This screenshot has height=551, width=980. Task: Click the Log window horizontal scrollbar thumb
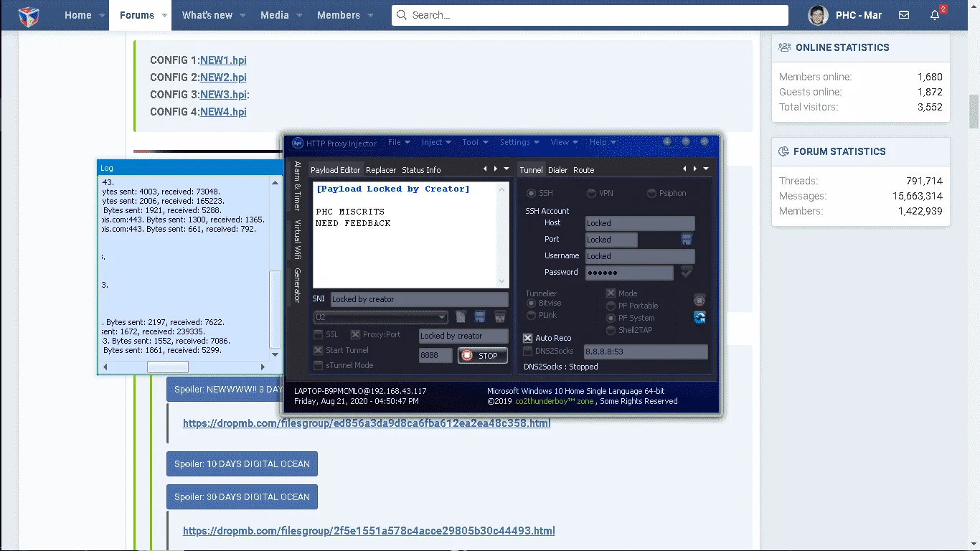click(x=168, y=367)
